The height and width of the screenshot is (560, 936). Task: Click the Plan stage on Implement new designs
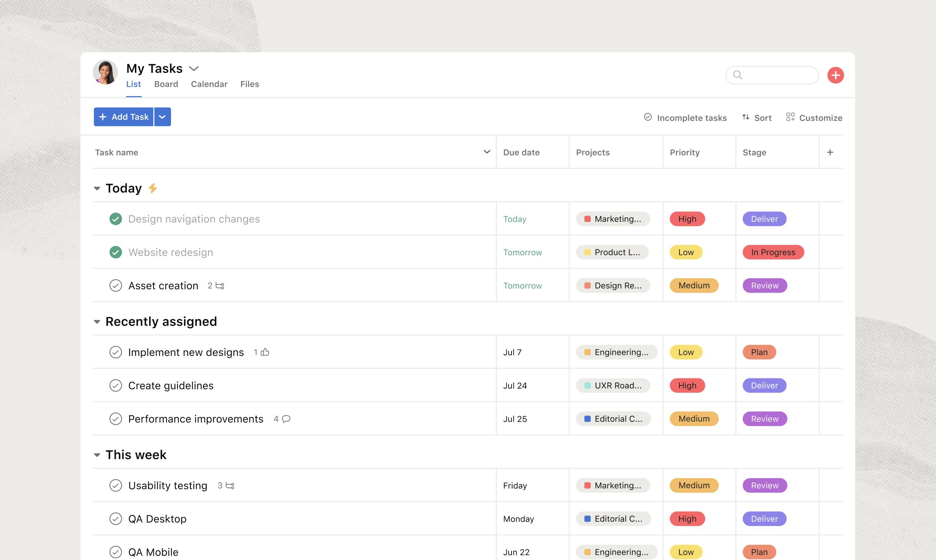pyautogui.click(x=759, y=352)
